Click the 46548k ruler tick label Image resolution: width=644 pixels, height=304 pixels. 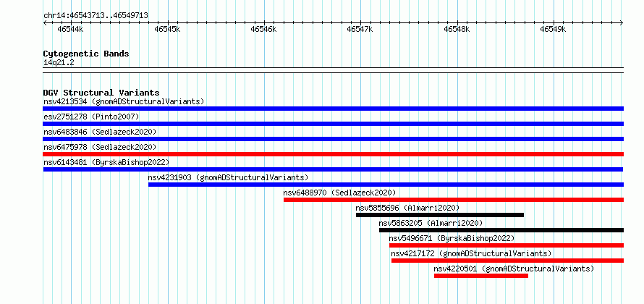[x=457, y=29]
